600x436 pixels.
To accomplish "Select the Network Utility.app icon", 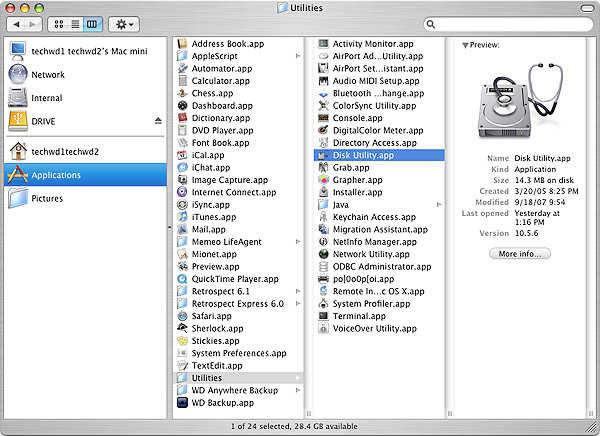I will (323, 254).
